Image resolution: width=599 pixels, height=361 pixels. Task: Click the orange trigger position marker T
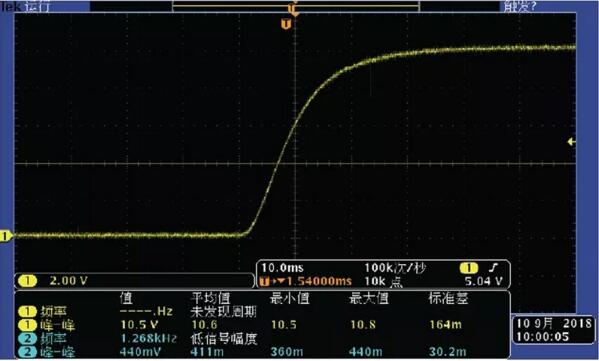pos(286,24)
